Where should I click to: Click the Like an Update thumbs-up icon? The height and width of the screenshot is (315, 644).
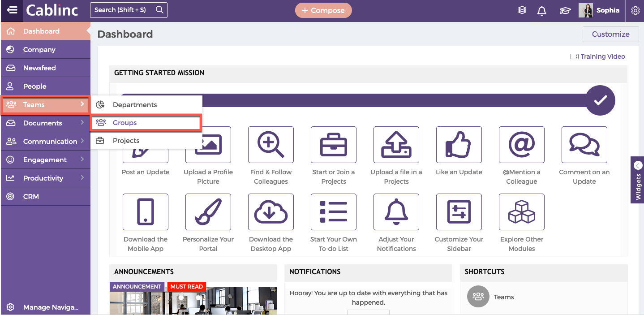pos(459,145)
